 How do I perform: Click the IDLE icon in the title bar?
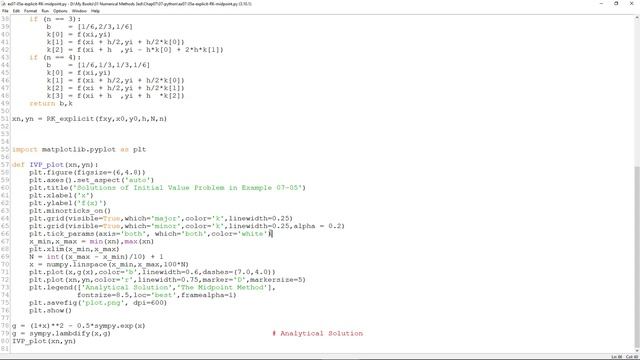pos(4,4)
